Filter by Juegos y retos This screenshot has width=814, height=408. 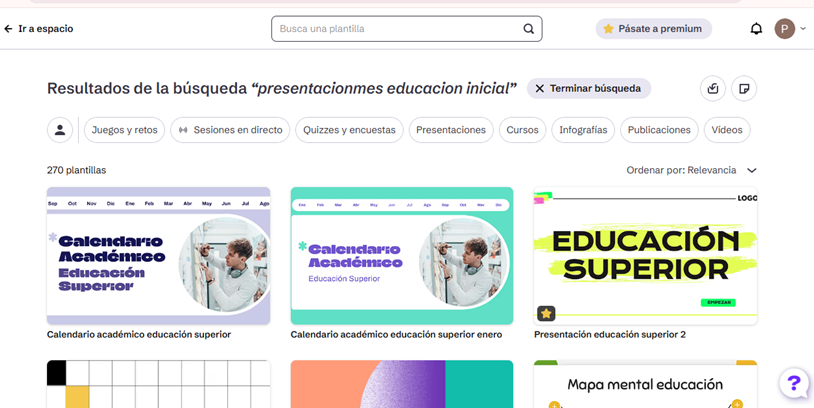[125, 130]
